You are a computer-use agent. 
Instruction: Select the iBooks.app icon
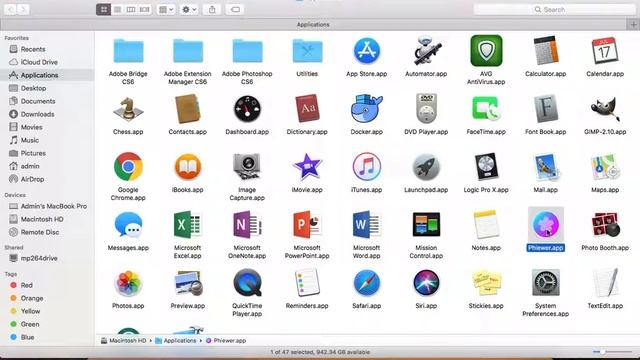tap(187, 167)
